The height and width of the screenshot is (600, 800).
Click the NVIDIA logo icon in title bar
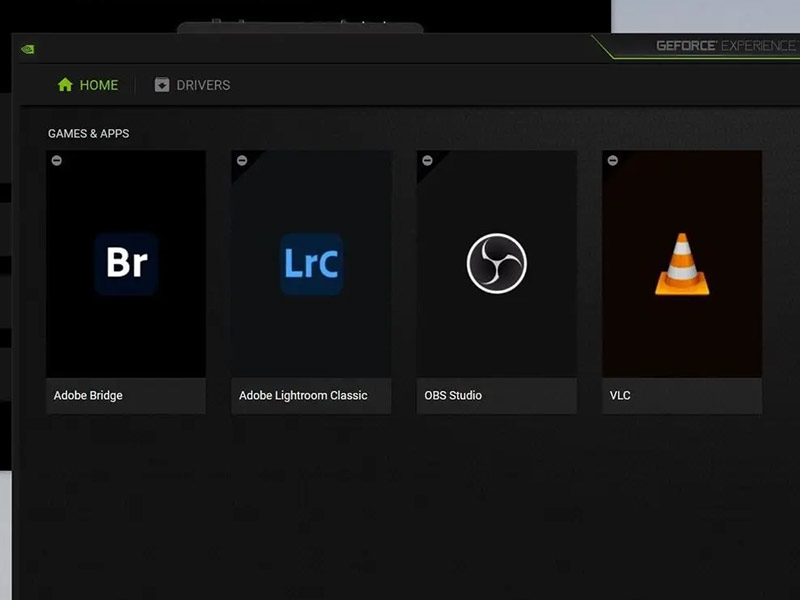(28, 49)
